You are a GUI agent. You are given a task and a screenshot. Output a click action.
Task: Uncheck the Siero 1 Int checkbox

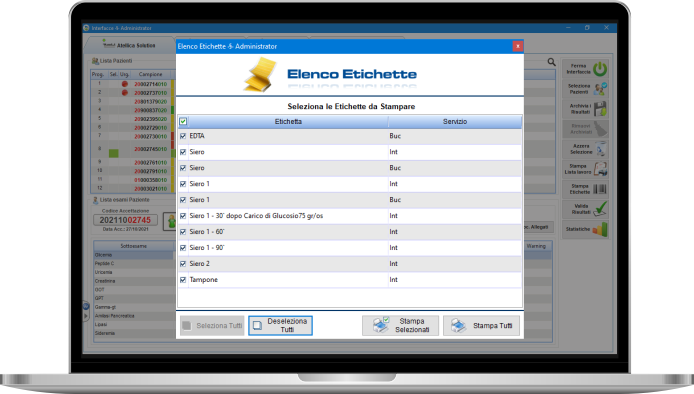click(183, 184)
